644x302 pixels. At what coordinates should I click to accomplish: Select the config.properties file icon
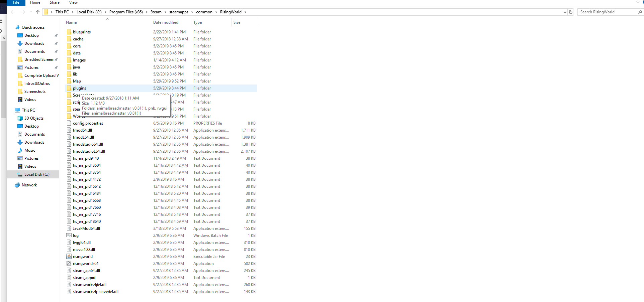(x=69, y=123)
